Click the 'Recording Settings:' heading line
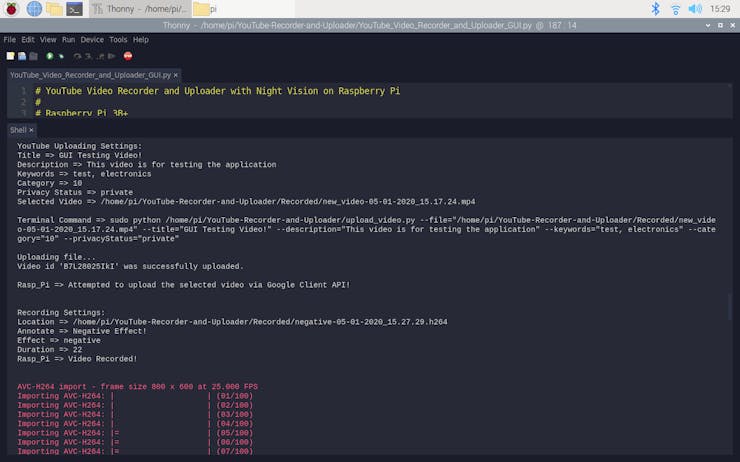 click(61, 313)
